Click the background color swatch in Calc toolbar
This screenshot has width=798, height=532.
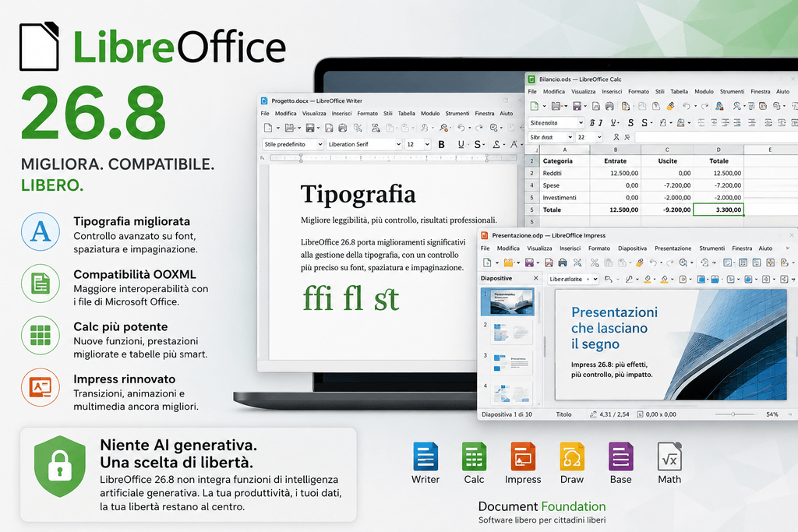tap(680, 123)
